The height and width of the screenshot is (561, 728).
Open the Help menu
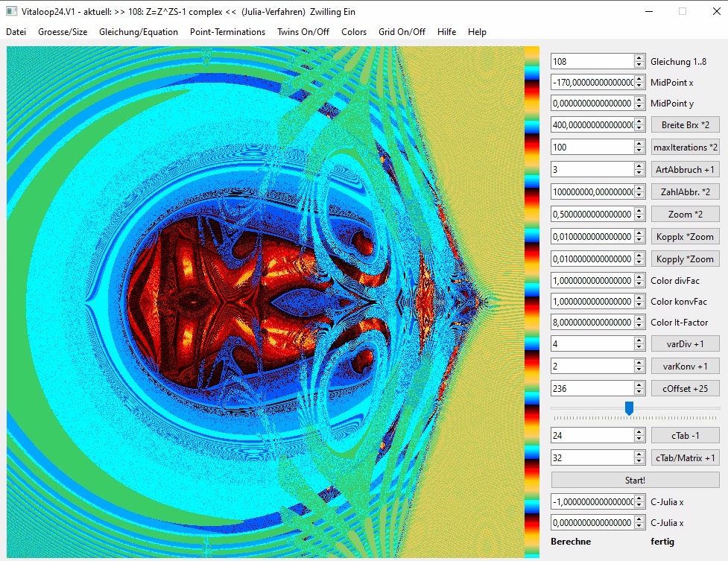[x=477, y=31]
